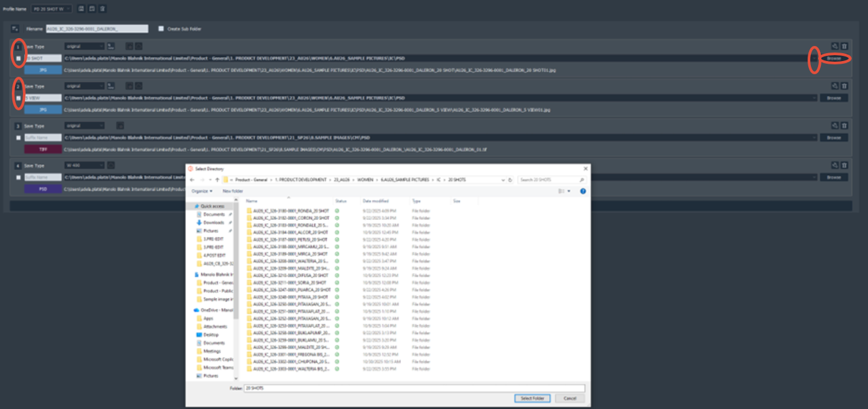Save the current profile with the first disk icon

coord(81,9)
